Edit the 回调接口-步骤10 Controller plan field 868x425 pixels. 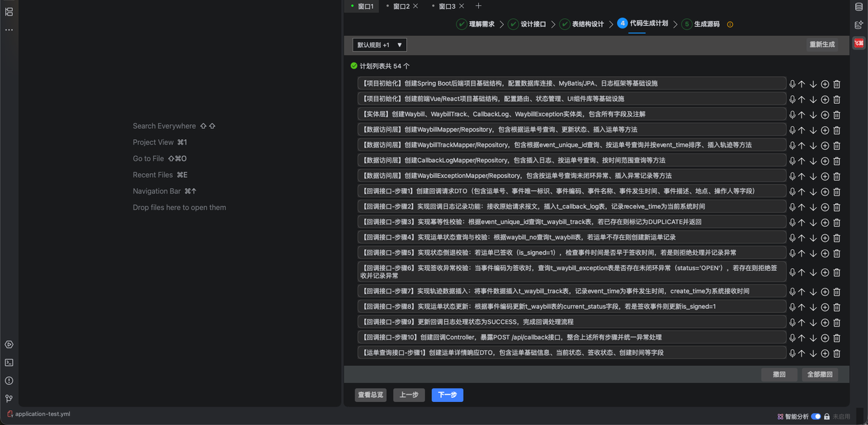tap(572, 337)
